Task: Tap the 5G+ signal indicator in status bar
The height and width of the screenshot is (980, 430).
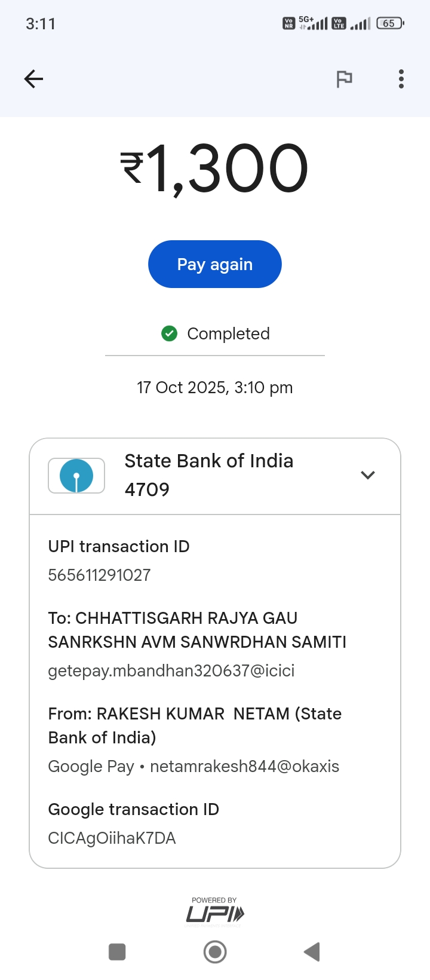Action: (x=313, y=23)
